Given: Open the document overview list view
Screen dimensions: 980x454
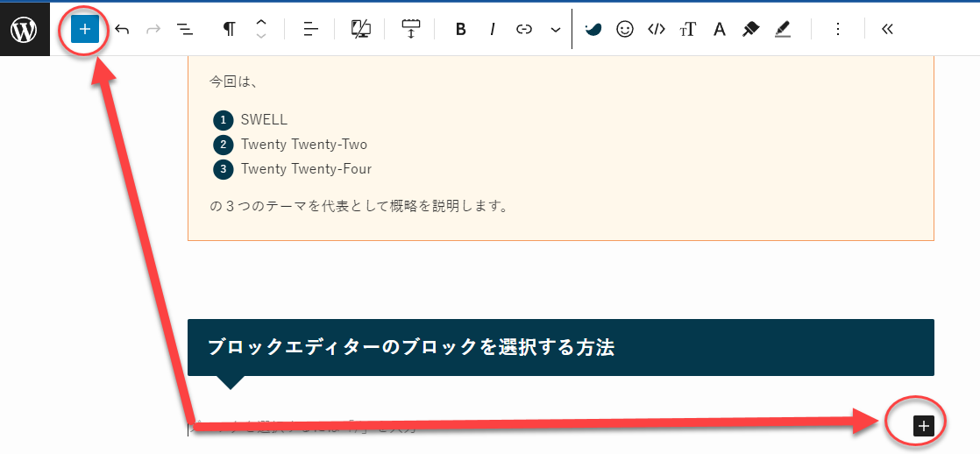Looking at the screenshot, I should tap(184, 30).
